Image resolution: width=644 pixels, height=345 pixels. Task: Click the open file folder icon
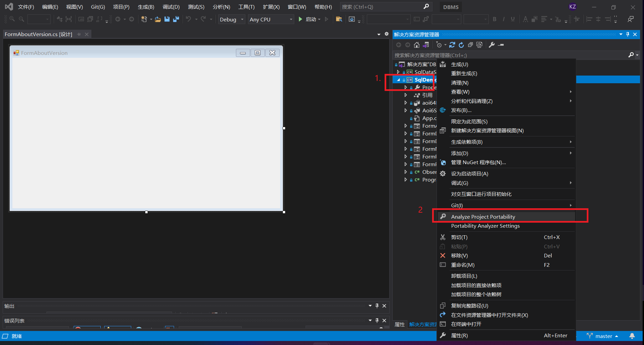tap(158, 19)
